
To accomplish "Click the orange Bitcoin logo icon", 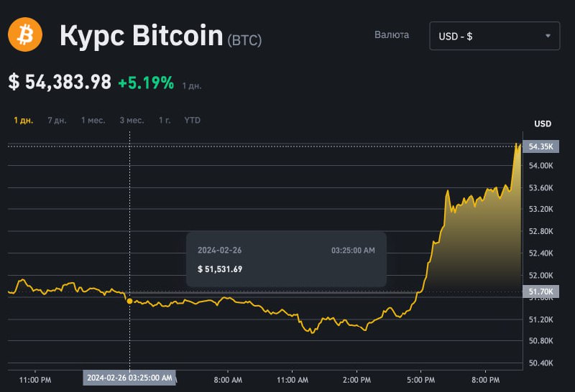I will (x=26, y=34).
